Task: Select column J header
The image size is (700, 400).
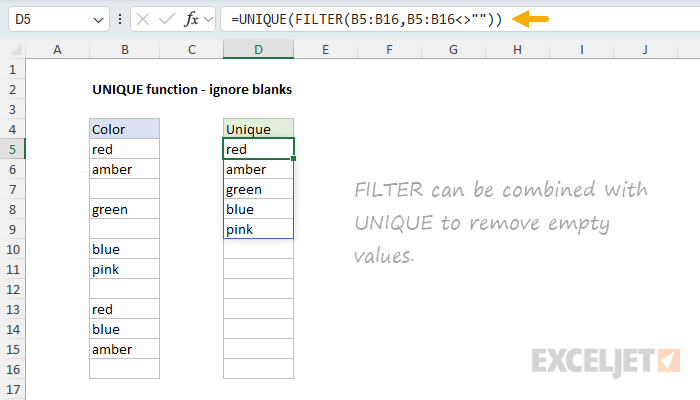Action: 645,50
